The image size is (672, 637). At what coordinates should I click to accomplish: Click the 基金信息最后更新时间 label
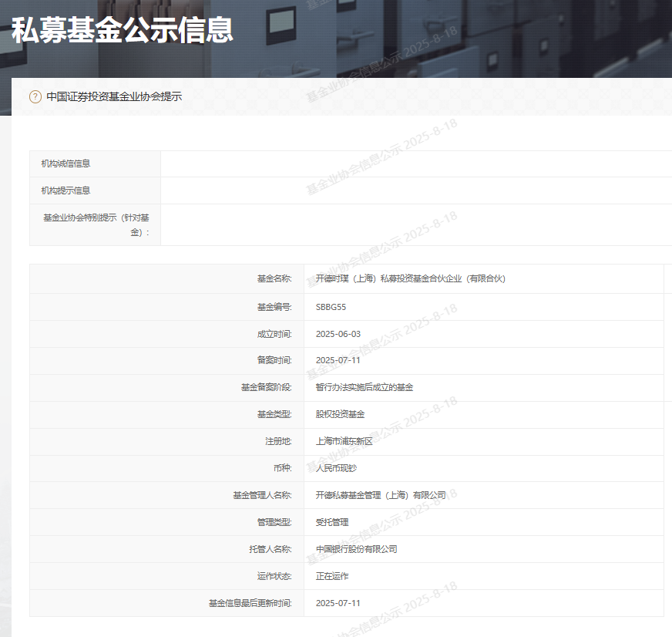click(x=250, y=603)
